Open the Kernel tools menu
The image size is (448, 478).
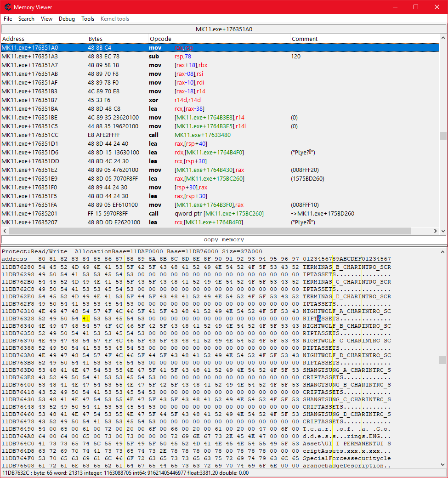(x=115, y=19)
